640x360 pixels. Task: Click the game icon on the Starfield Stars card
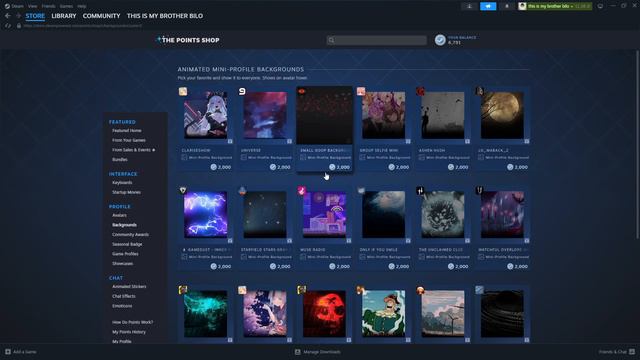point(242,191)
